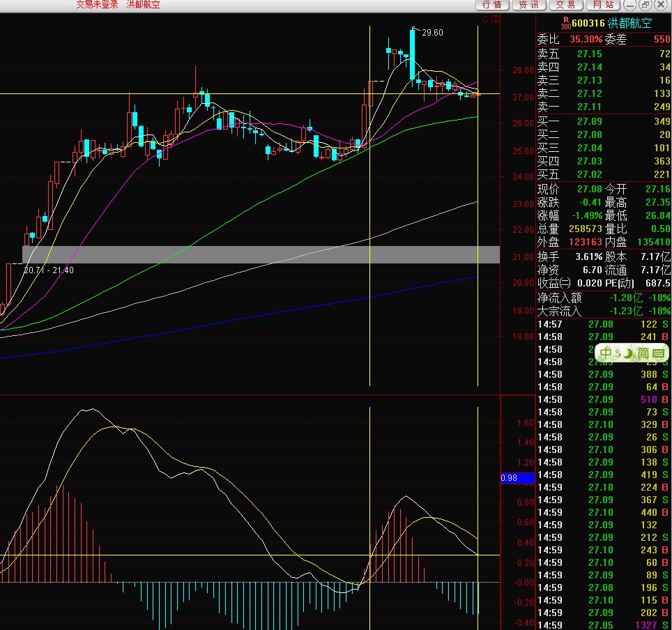Click the R300 badge beside stock code
The height and width of the screenshot is (630, 672).
click(566, 23)
